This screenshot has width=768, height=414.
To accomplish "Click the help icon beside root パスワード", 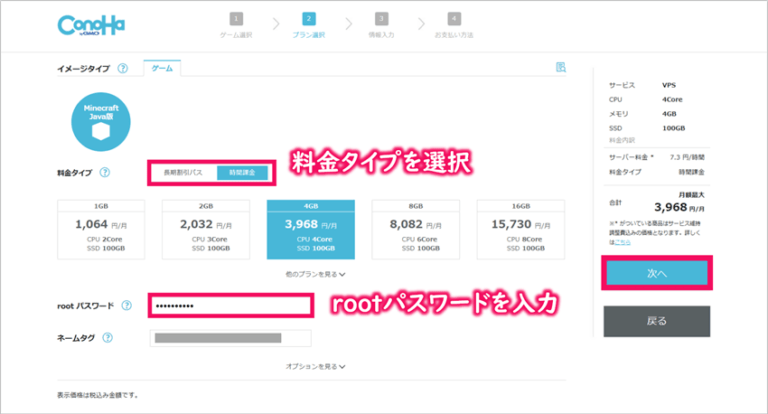I will [127, 305].
